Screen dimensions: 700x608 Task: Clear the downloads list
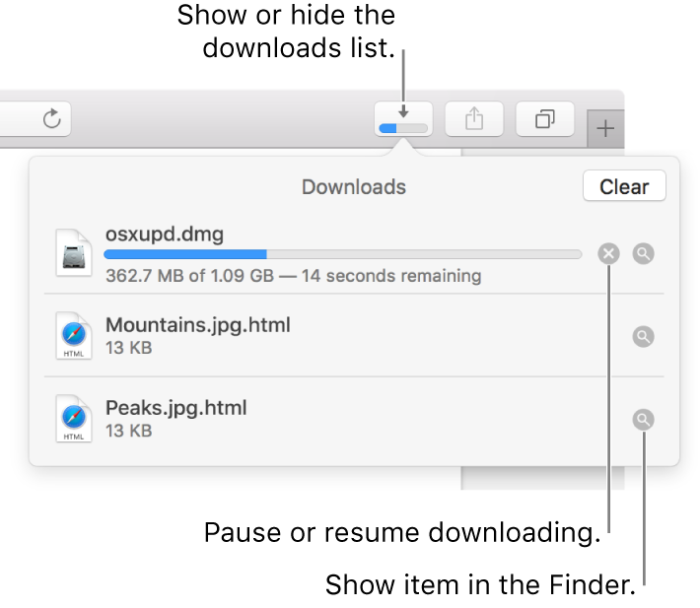point(624,186)
